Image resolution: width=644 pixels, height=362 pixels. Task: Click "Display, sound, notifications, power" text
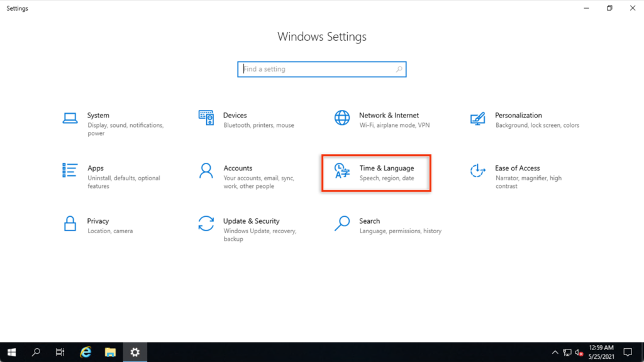(125, 129)
